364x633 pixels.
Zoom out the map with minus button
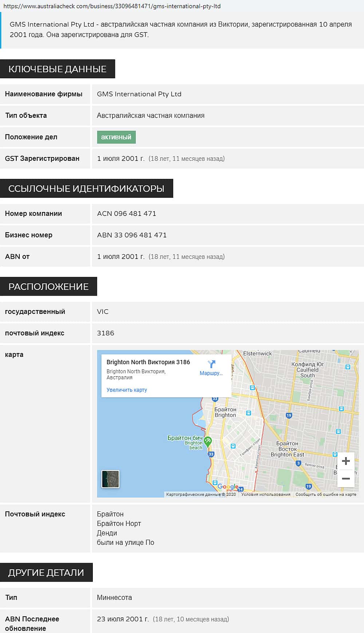tap(346, 479)
